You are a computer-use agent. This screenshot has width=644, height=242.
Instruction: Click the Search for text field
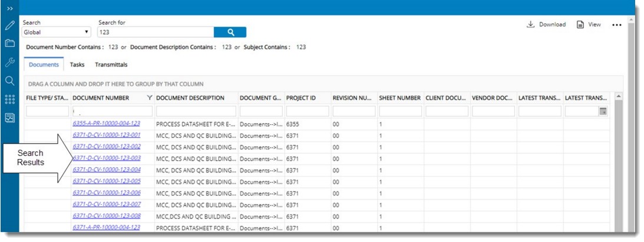coord(155,32)
